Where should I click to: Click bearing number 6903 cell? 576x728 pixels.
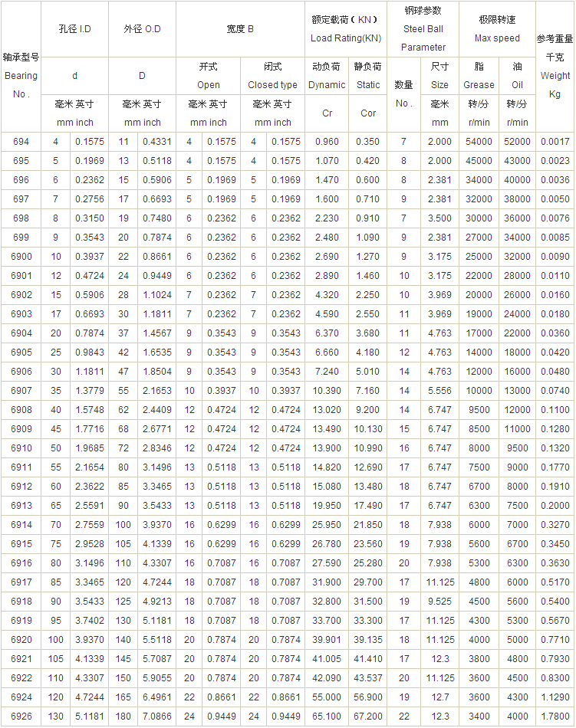coord(21,314)
